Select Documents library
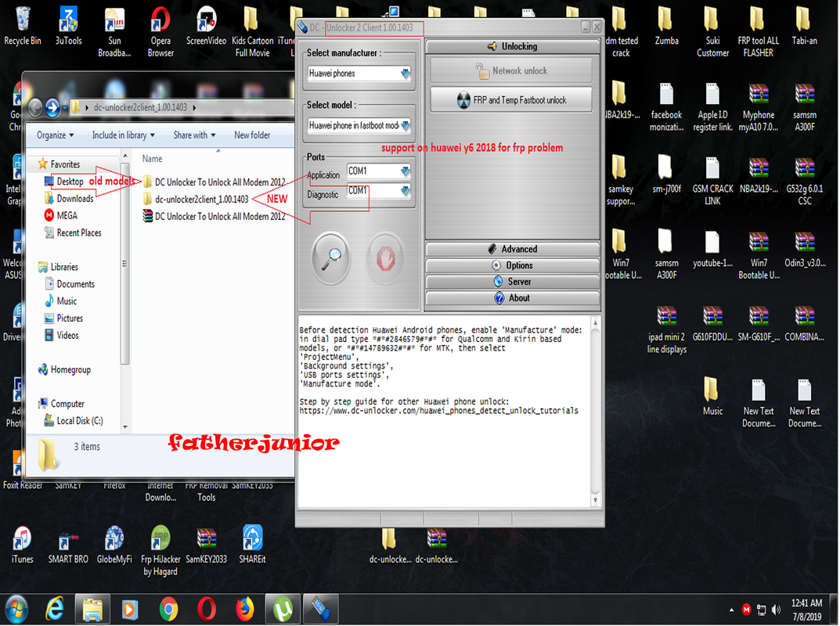Viewport: 840px width, 626px height. (x=70, y=284)
